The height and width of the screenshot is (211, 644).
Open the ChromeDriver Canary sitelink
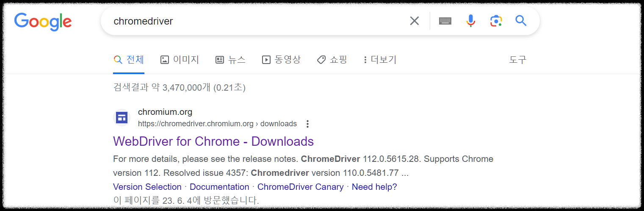tap(301, 187)
